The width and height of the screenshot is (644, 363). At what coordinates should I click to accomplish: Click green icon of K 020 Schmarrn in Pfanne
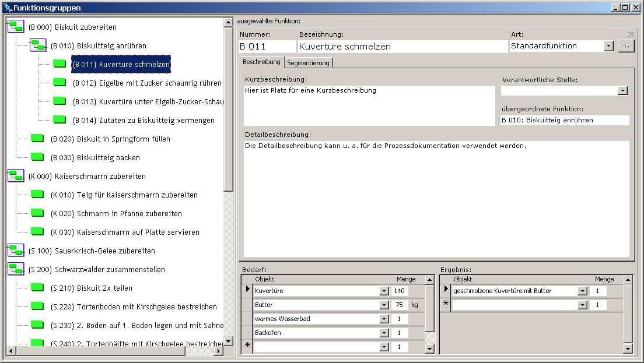37,213
